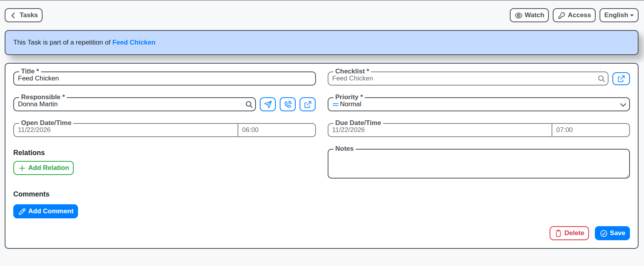This screenshot has width=644, height=266.
Task: Open Access permissions settings
Action: (x=574, y=15)
